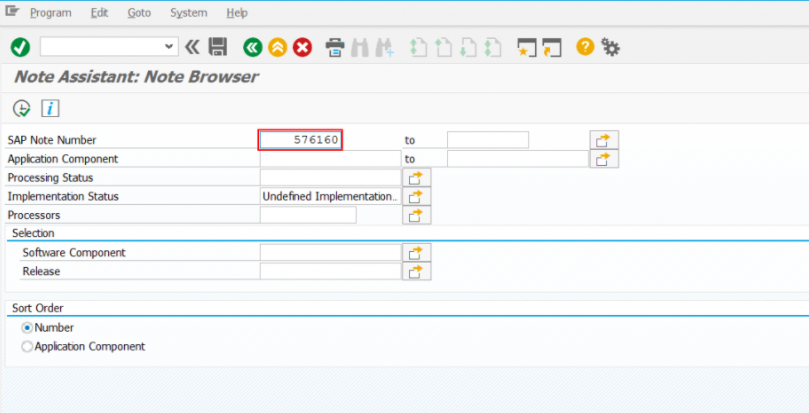Open multiple selection for Processors
The height and width of the screenshot is (413, 809).
(x=416, y=215)
